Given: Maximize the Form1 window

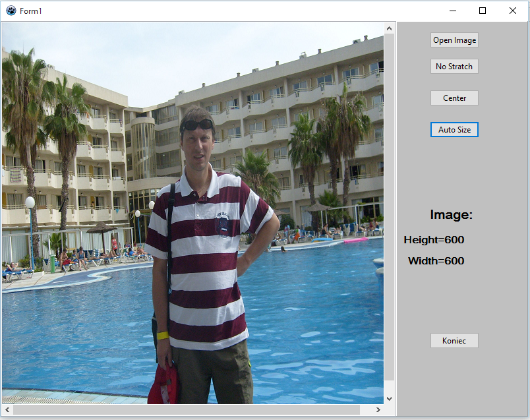Looking at the screenshot, I should 483,11.
